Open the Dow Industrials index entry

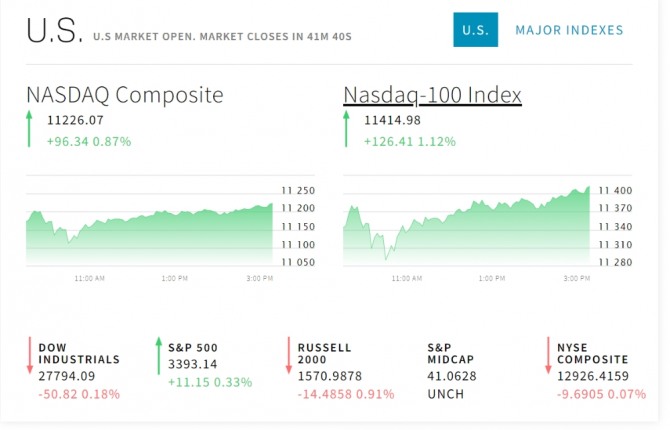click(x=79, y=353)
